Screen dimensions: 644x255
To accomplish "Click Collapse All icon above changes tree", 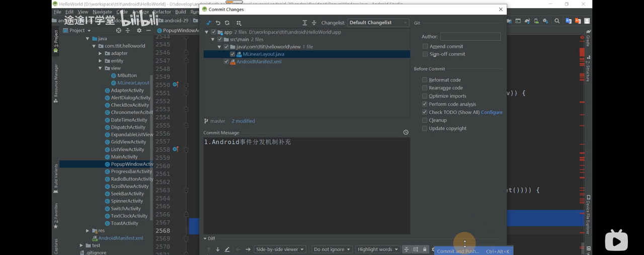I will pos(314,23).
